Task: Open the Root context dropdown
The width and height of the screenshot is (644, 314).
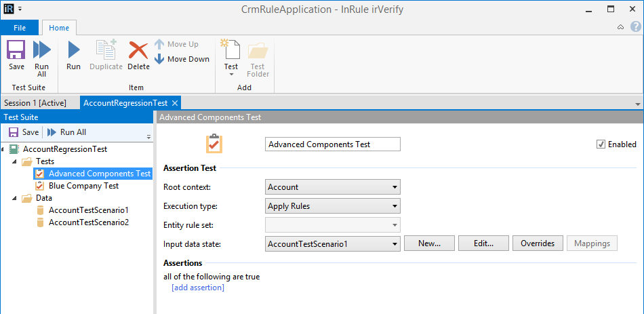Action: [x=333, y=187]
